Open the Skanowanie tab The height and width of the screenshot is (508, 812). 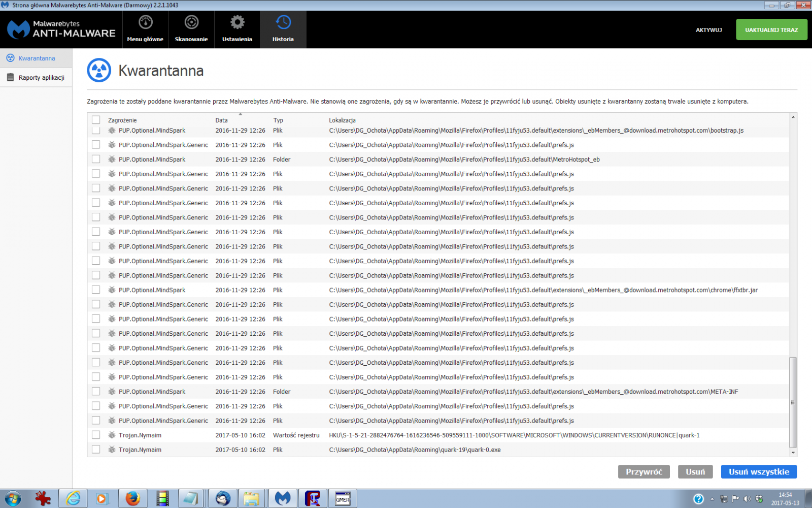(191, 29)
